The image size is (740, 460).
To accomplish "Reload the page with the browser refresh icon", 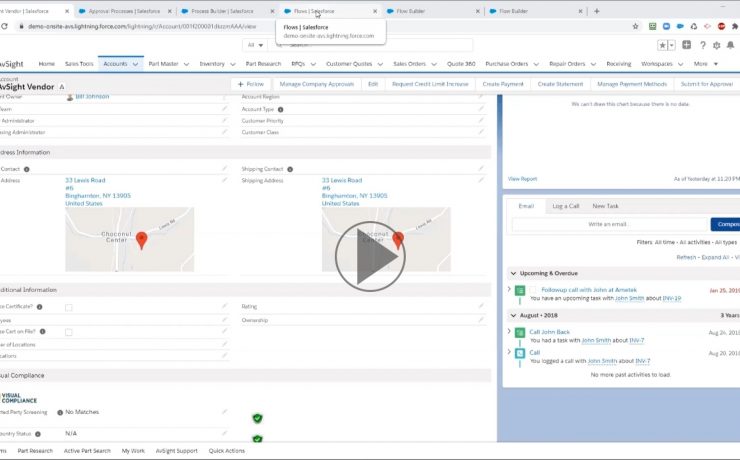I will coord(4,26).
